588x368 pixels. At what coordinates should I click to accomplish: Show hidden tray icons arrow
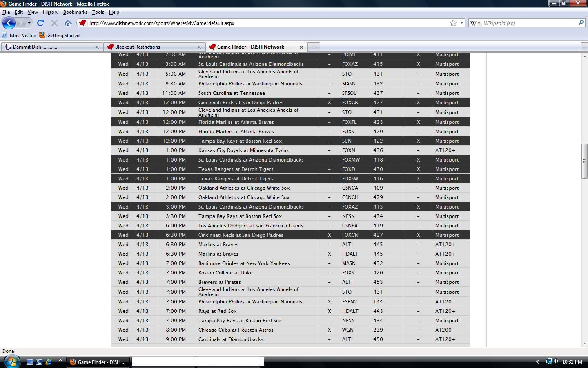coord(537,362)
